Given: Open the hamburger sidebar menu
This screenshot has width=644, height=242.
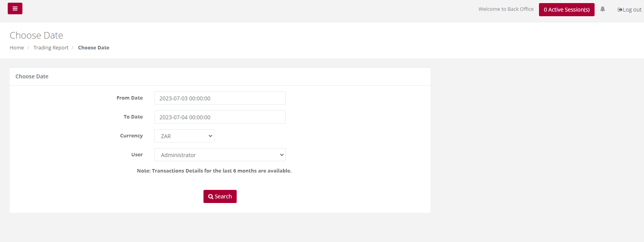Looking at the screenshot, I should click(x=15, y=8).
